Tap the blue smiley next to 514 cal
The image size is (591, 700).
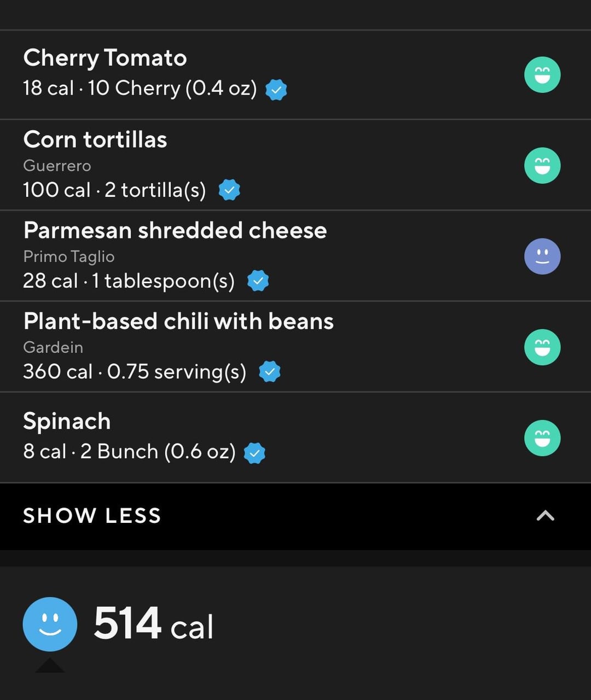[x=50, y=624]
